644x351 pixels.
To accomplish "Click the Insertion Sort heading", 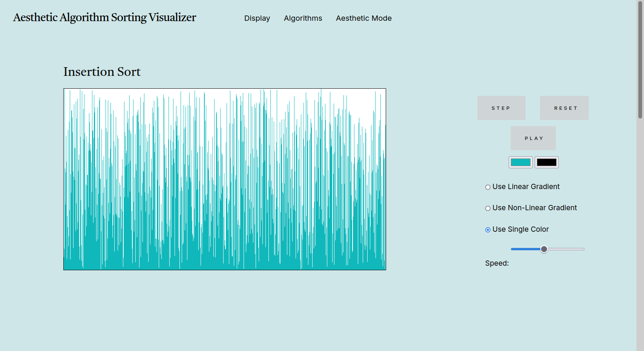I will pyautogui.click(x=102, y=72).
